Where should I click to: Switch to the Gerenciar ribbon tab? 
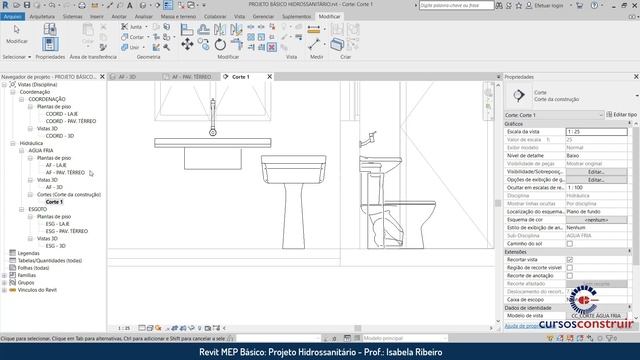(263, 16)
